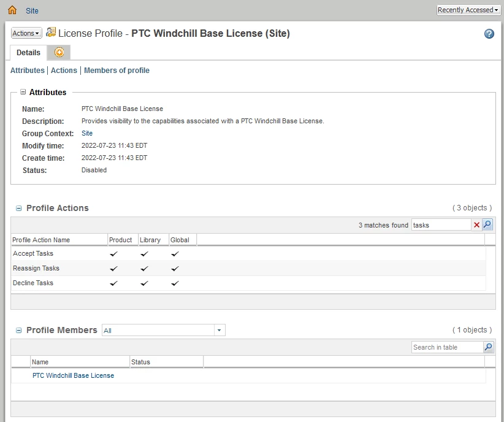Collapse the Profile Members section
Screen dimensions: 504x422
(18, 331)
